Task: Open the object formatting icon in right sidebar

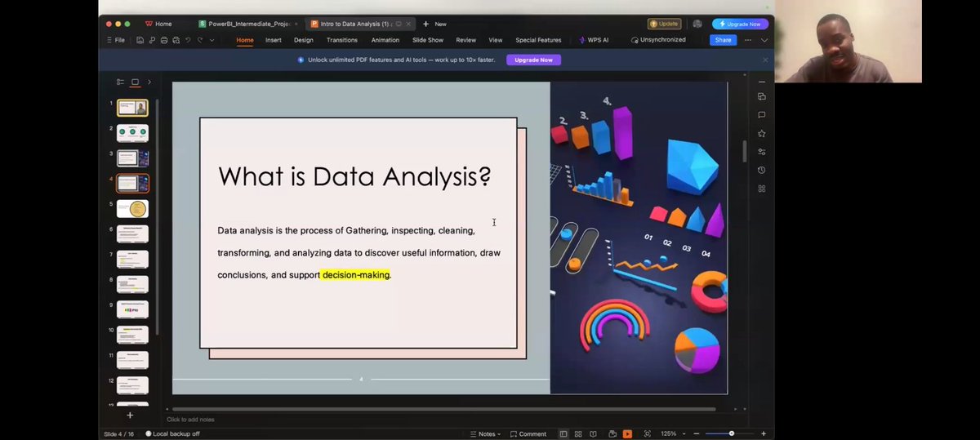Action: tap(762, 96)
